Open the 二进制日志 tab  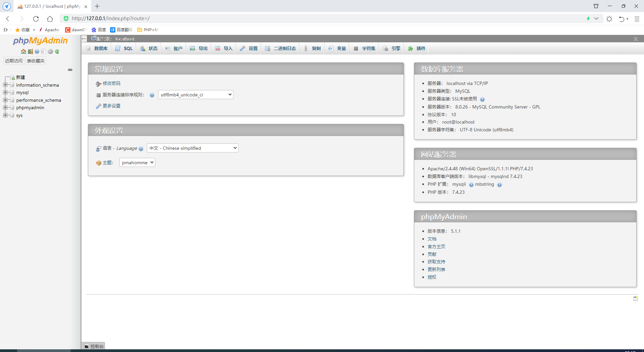point(280,48)
